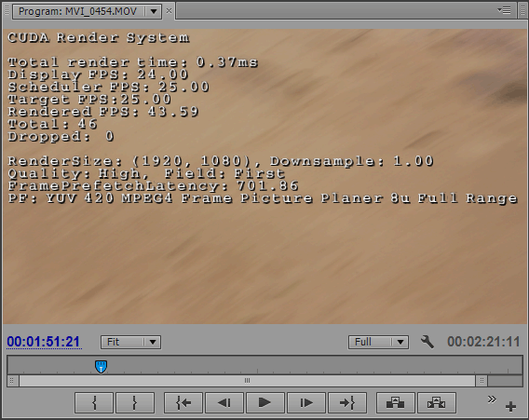The height and width of the screenshot is (420, 529).
Task: Go to In point
Action: pyautogui.click(x=183, y=403)
